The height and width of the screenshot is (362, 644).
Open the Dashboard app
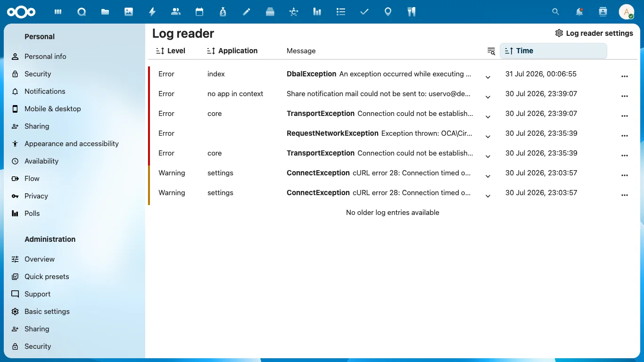point(58,12)
